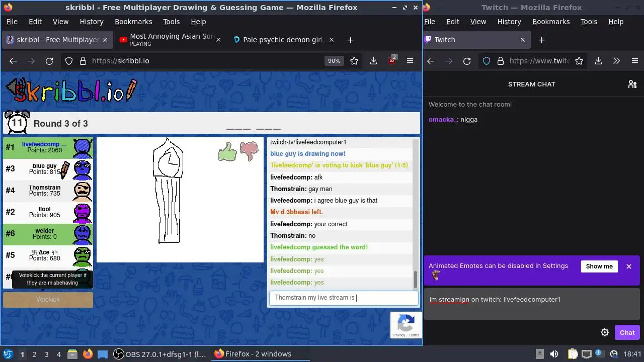The height and width of the screenshot is (362, 644).
Task: Open the skribbl window hamburger menu
Action: coord(410,61)
